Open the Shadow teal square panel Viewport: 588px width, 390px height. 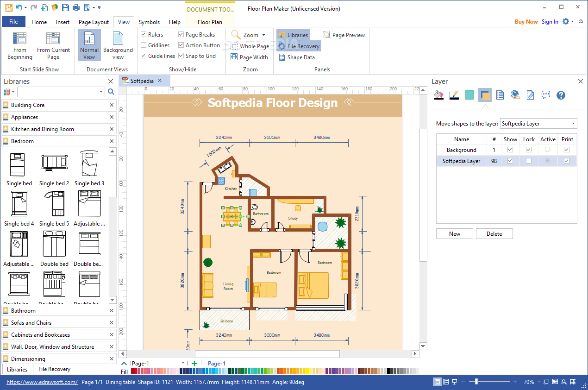pos(469,95)
